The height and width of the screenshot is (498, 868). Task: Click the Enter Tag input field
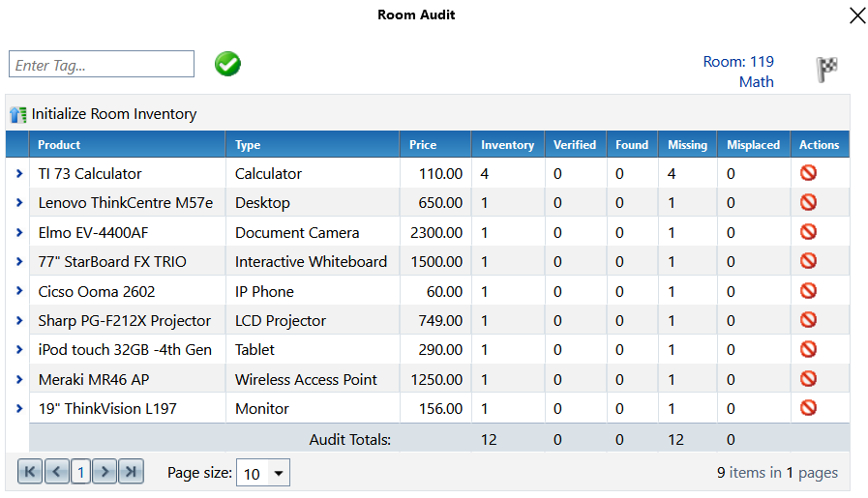[x=102, y=64]
